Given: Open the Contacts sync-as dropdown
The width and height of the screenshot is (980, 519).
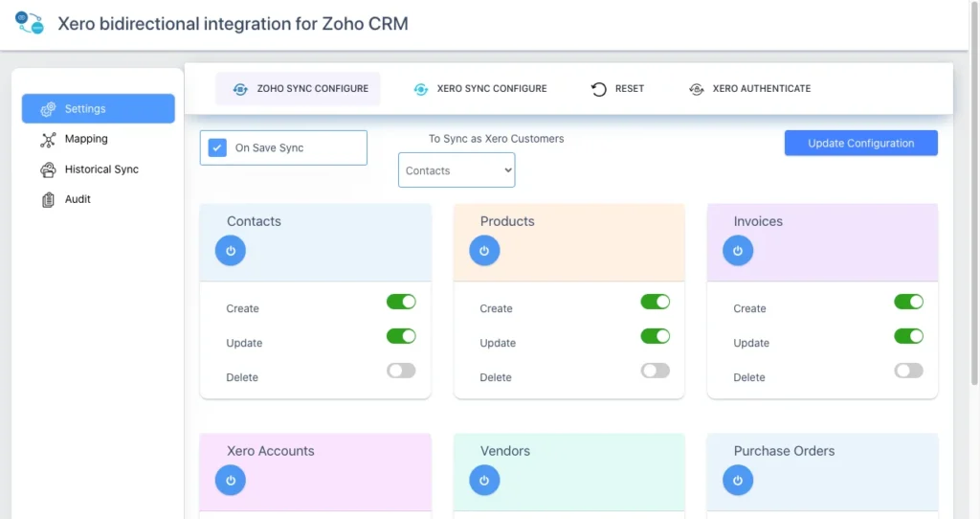Looking at the screenshot, I should 457,170.
